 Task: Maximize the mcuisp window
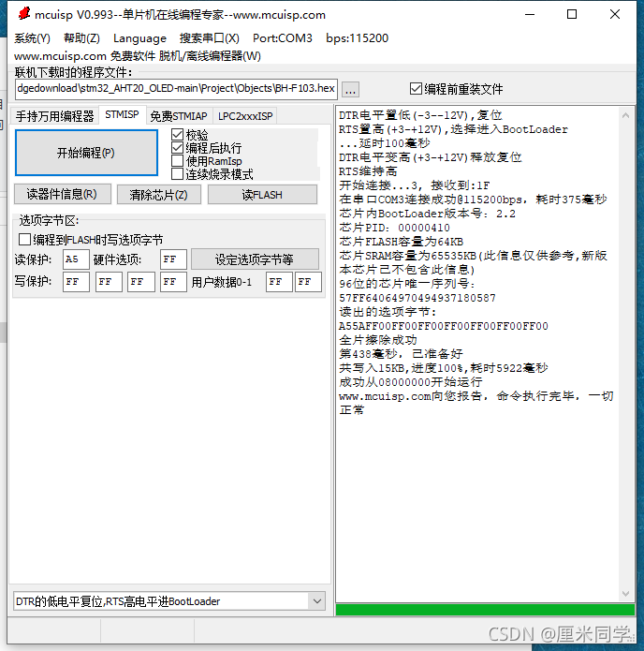[572, 15]
